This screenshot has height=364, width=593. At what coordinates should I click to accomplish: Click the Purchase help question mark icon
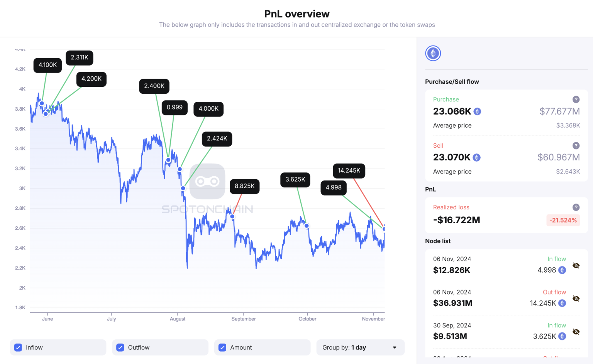click(576, 99)
